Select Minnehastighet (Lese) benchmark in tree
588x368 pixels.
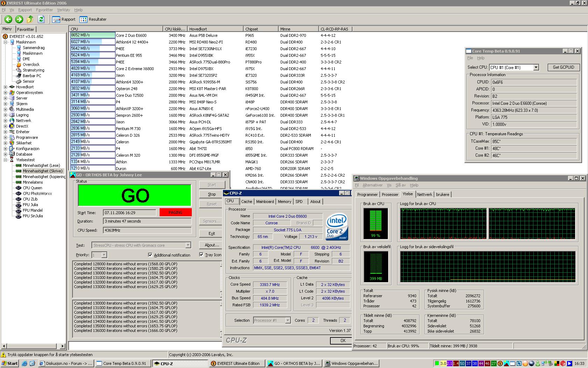click(41, 165)
